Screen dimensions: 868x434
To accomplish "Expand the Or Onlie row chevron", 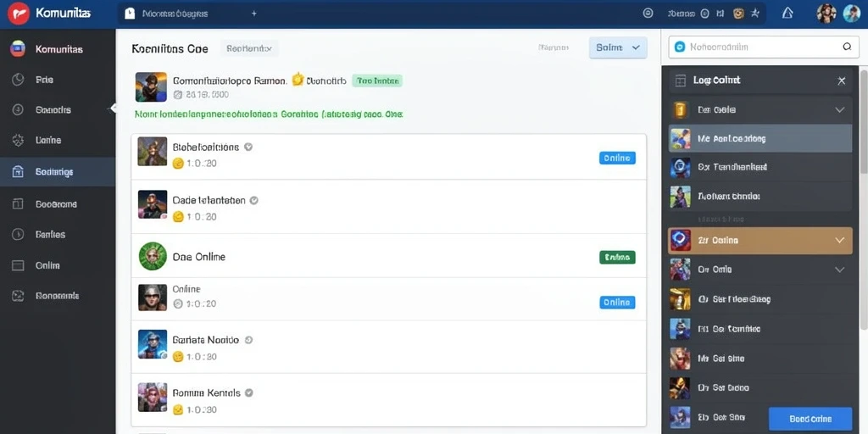I will pyautogui.click(x=840, y=270).
